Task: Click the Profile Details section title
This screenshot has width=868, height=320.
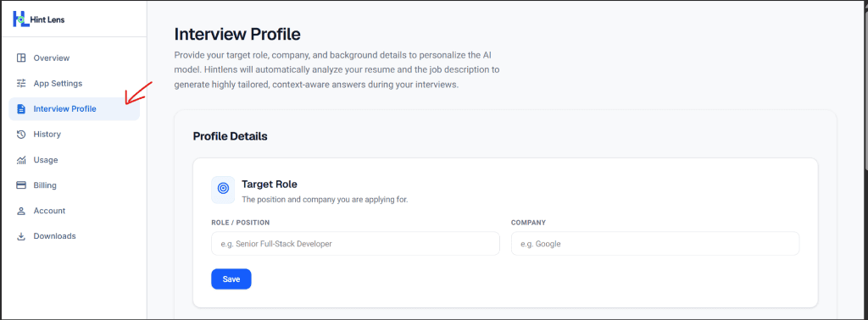Action: [231, 136]
